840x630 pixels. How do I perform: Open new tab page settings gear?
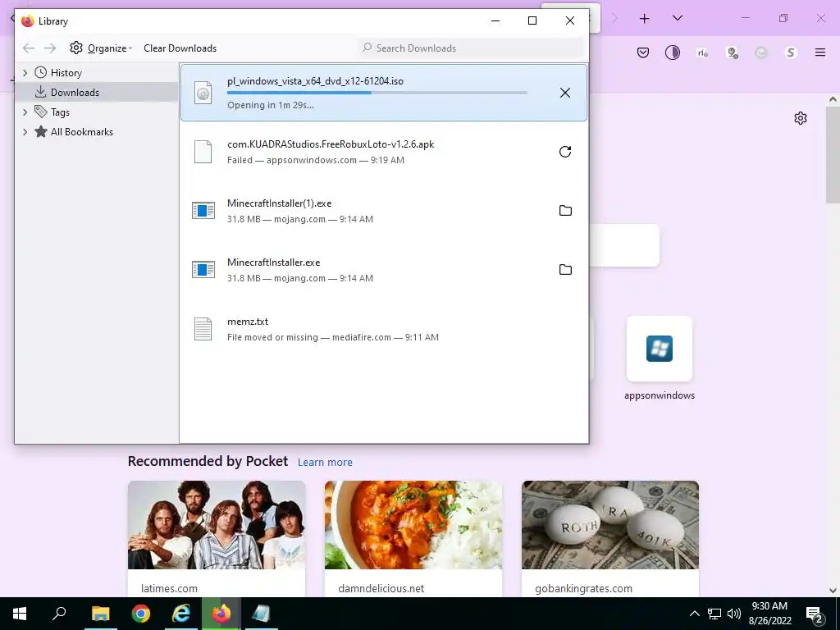pyautogui.click(x=801, y=118)
